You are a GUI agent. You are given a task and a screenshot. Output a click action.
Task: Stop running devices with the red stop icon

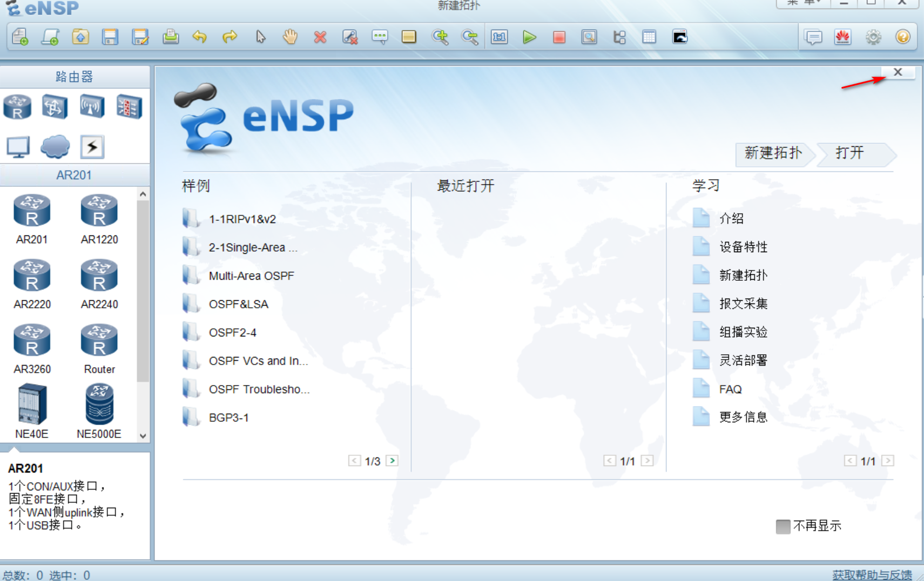[x=559, y=37]
